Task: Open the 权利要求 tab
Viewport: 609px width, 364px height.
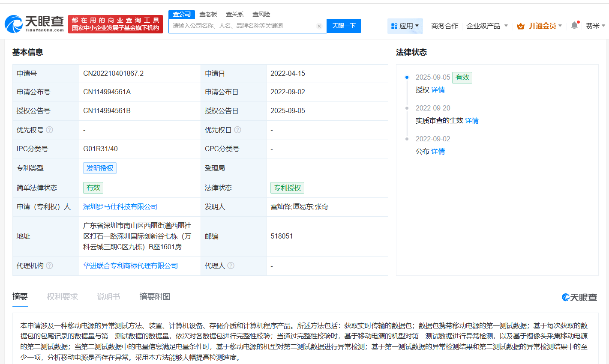Action: pyautogui.click(x=62, y=296)
